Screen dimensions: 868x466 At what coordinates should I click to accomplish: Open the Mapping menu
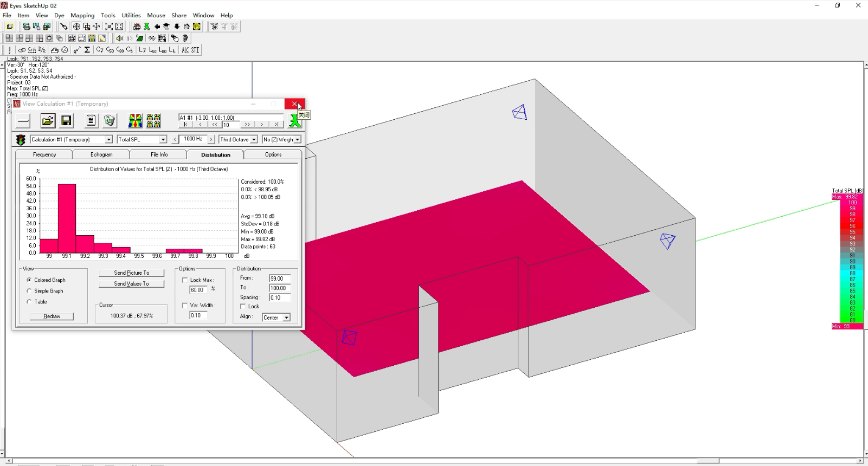click(x=82, y=15)
